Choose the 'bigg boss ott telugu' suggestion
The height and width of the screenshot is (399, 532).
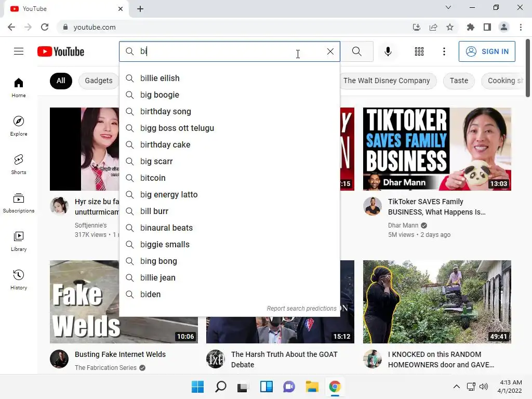[x=229, y=128]
